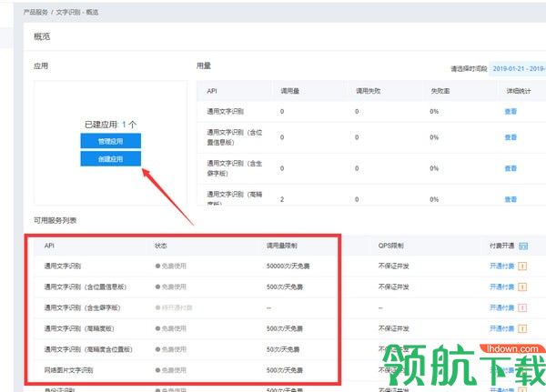The image size is (546, 392).
Task: Click the 付费开通 column header text
Action: point(501,246)
